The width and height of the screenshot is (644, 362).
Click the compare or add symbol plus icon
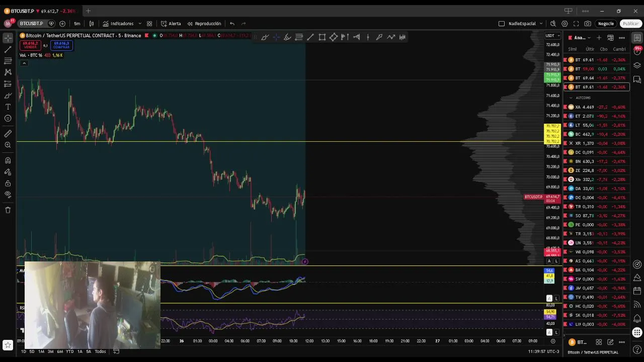[62, 24]
